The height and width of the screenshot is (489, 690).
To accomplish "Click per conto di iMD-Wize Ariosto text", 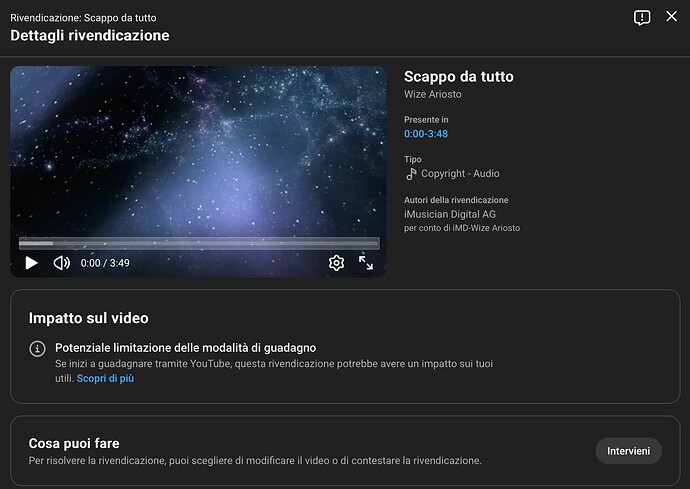I will tap(462, 228).
